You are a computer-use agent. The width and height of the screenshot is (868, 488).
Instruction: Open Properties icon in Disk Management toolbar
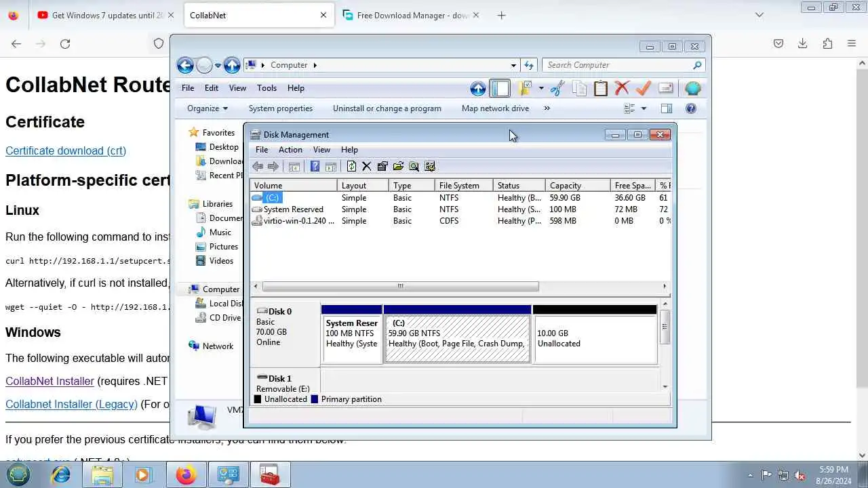pyautogui.click(x=382, y=166)
